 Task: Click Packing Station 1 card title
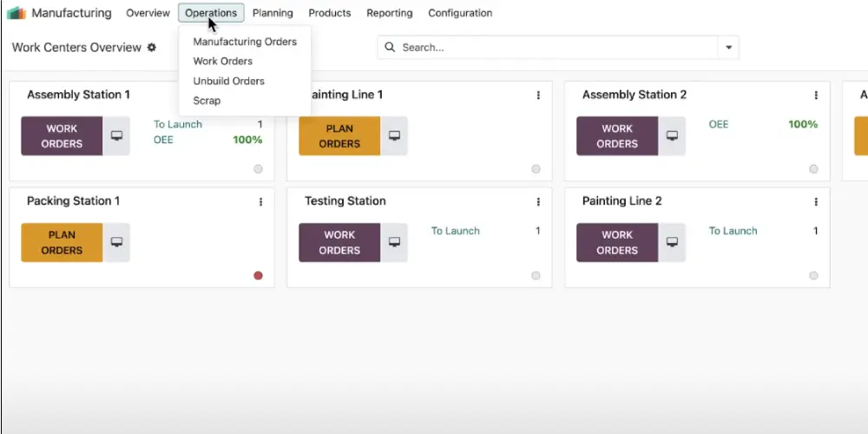coord(74,201)
